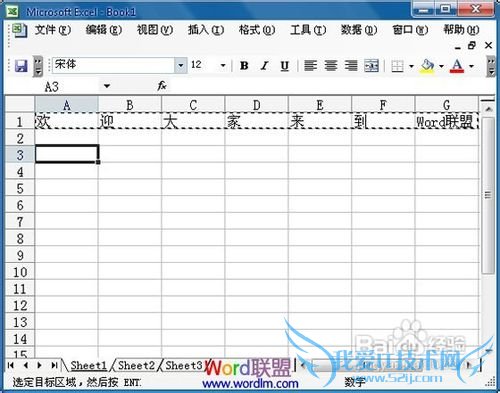Screen dimensions: 500x393
Task: Open the font name dropdown
Action: click(180, 65)
